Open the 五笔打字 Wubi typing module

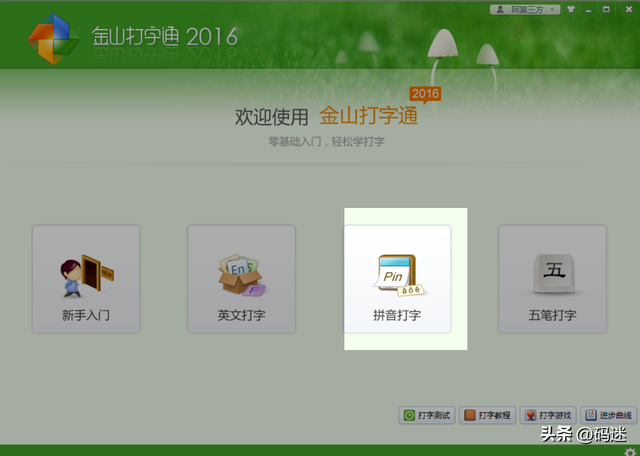(552, 279)
